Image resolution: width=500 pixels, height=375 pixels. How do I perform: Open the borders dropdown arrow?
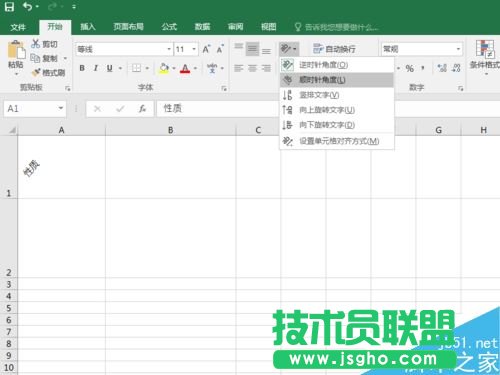147,68
